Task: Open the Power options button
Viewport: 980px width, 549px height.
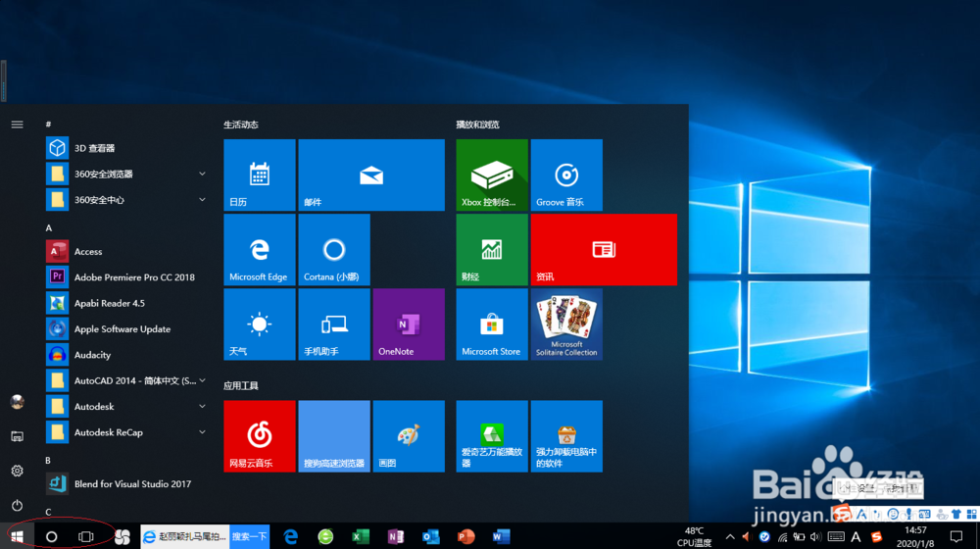Action: (17, 505)
